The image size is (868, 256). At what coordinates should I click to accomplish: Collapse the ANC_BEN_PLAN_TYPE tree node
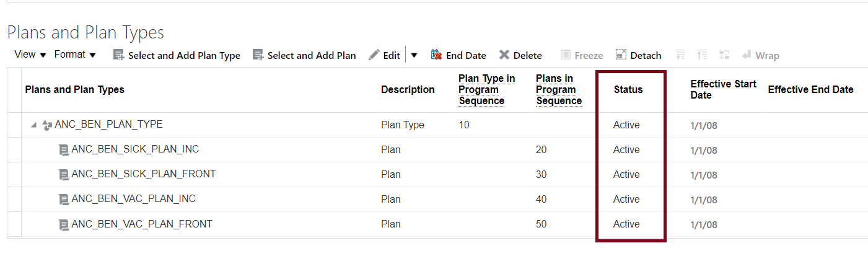pos(33,125)
